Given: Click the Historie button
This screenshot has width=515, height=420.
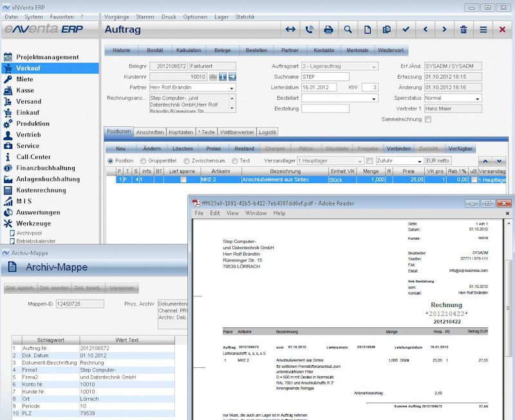Looking at the screenshot, I should (x=122, y=50).
